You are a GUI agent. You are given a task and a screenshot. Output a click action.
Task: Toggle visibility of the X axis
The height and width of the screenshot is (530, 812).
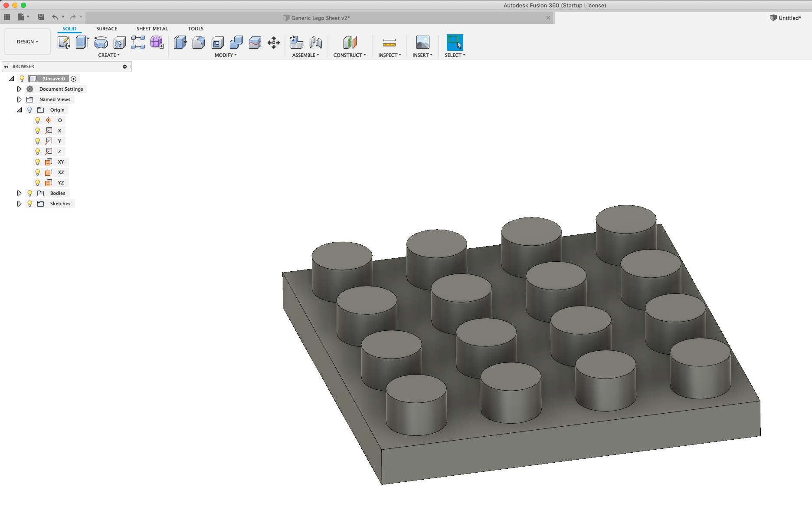click(x=38, y=131)
